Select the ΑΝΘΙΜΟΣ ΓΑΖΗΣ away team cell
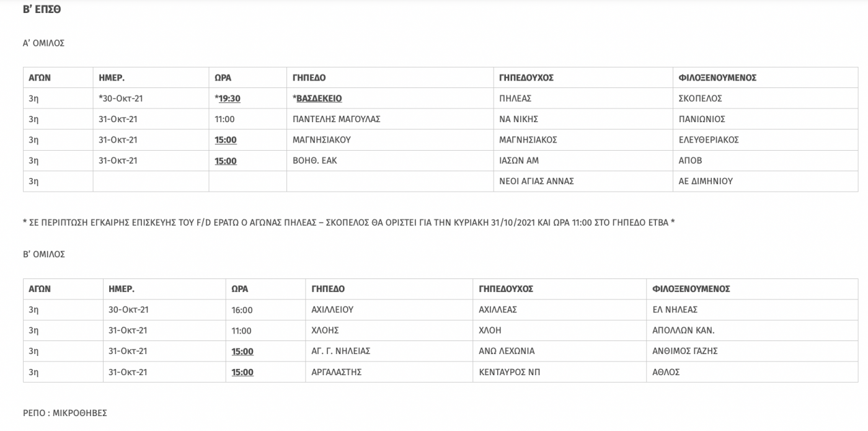 pyautogui.click(x=752, y=351)
